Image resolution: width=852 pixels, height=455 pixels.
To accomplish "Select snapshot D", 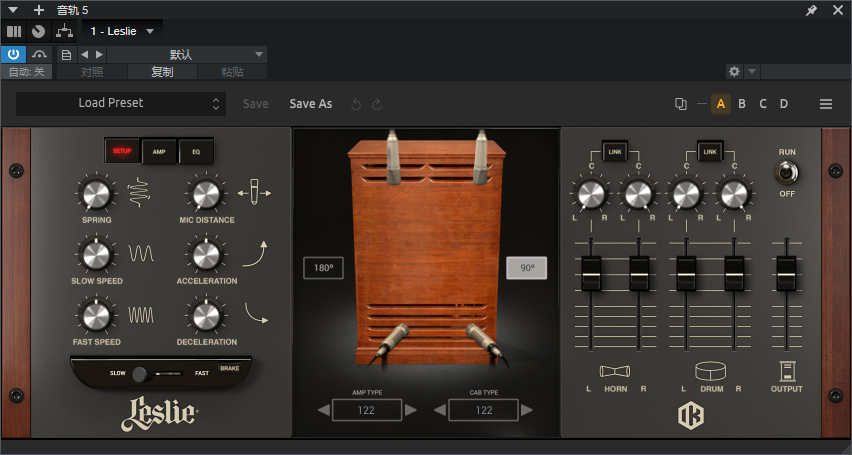I will click(x=784, y=104).
